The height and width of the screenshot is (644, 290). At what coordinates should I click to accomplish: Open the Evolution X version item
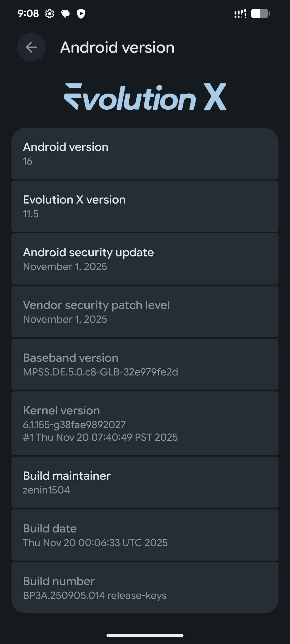(x=145, y=206)
